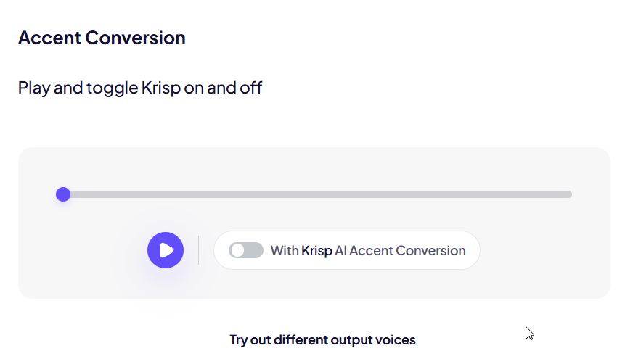Screen dimensions: 633x364
Task: Click the word "Conversion" in the toggle label
Action: coord(430,251)
